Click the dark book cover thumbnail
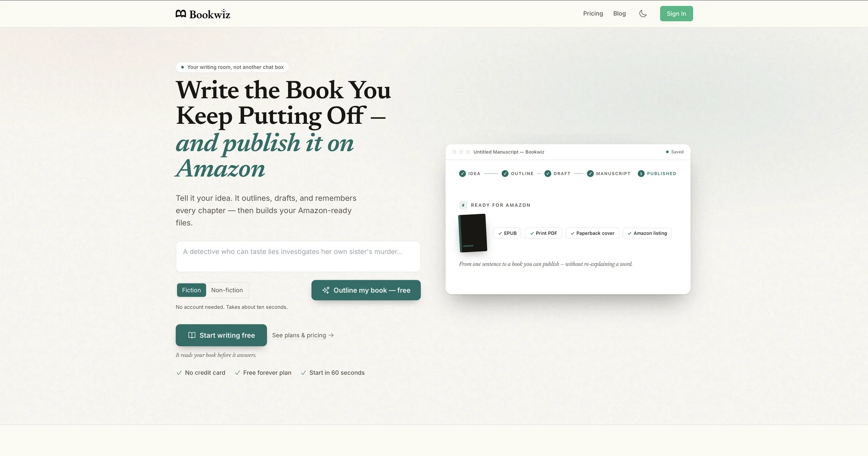Screen dimensions: 868x456 [x=473, y=233]
